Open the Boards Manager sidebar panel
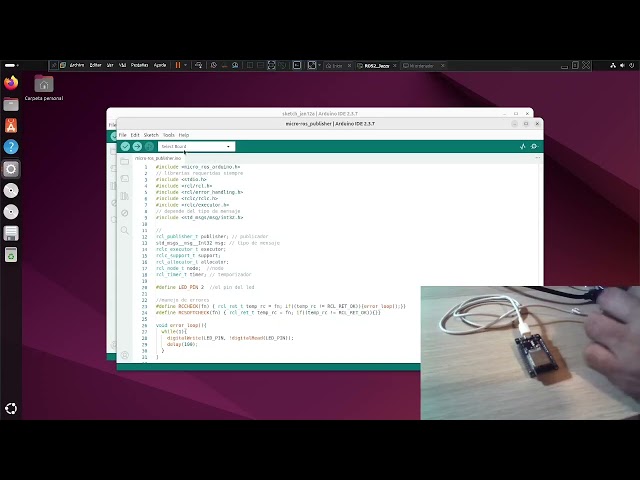Screen dimensions: 640x480 pos(124,179)
